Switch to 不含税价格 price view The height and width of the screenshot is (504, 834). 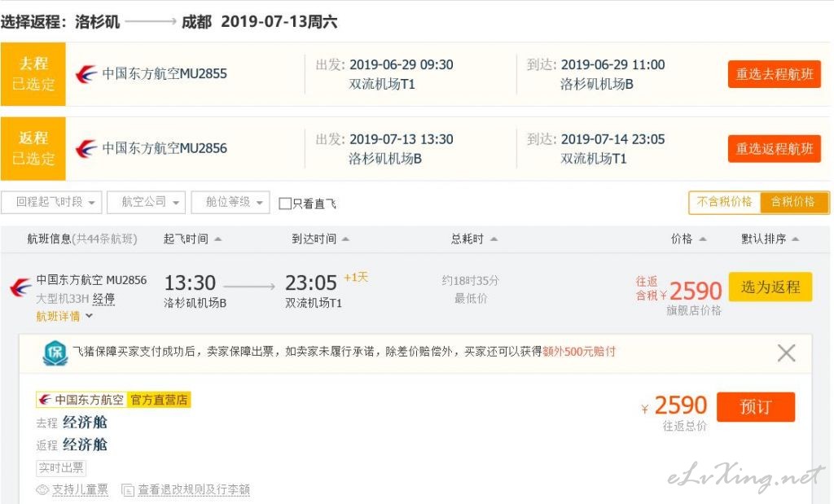click(x=724, y=202)
